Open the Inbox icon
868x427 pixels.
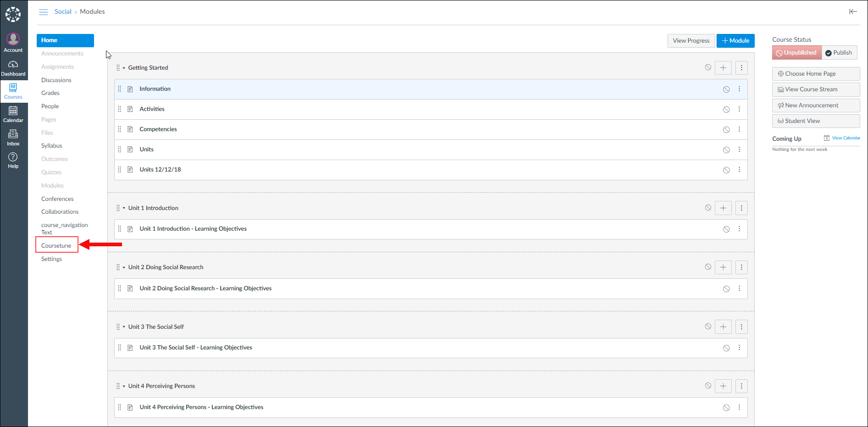13,137
